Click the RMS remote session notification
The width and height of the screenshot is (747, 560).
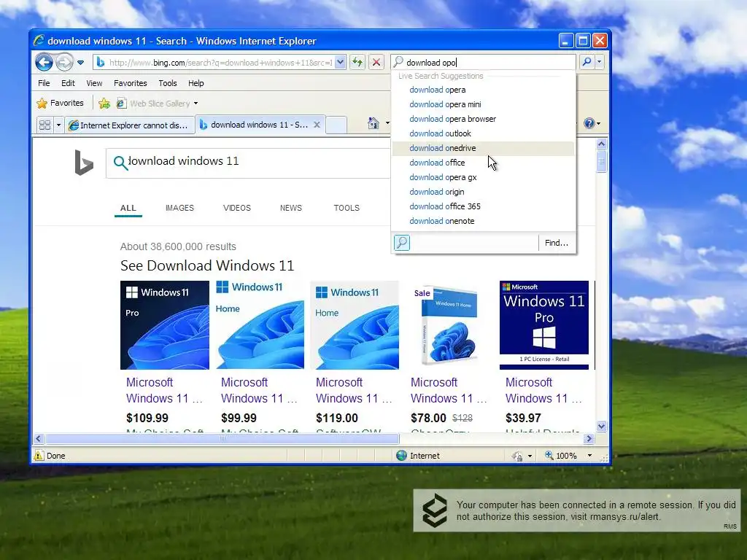(577, 510)
